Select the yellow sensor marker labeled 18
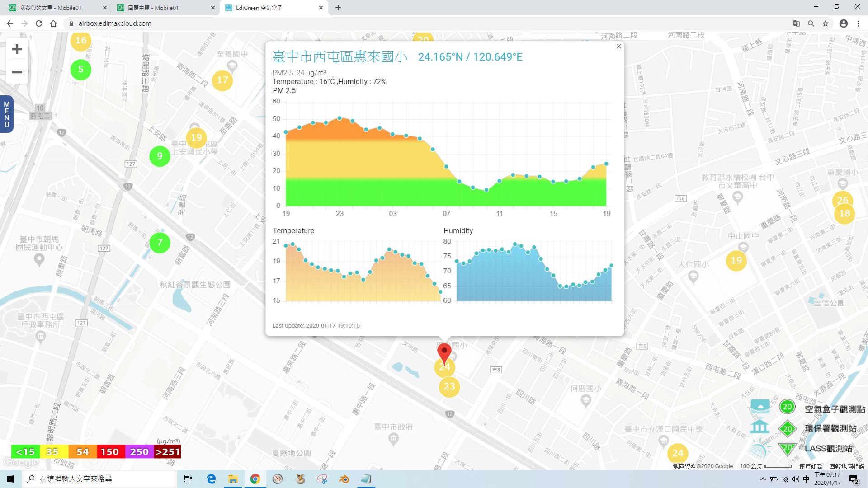This screenshot has height=488, width=868. tap(844, 214)
